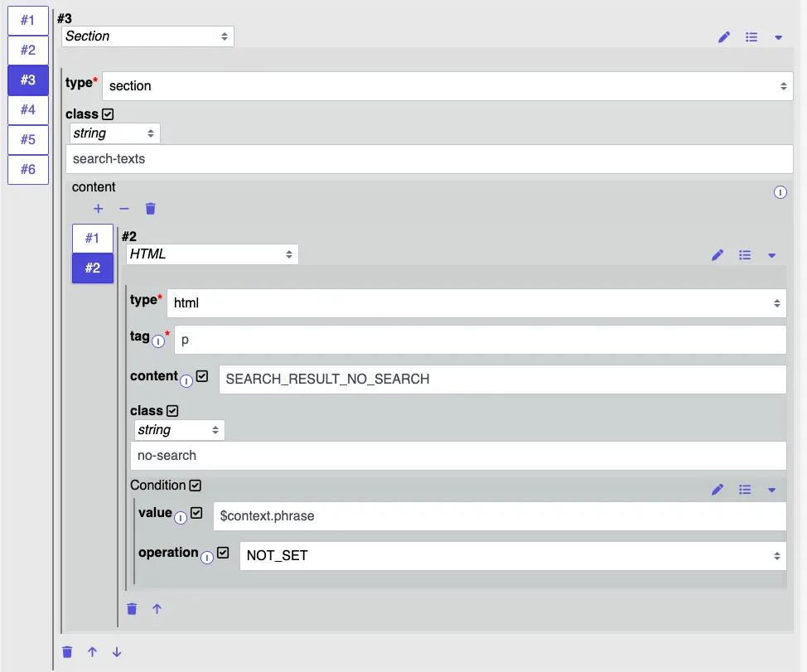Move Section #3 up with the arrow
807x672 pixels.
pyautogui.click(x=92, y=652)
